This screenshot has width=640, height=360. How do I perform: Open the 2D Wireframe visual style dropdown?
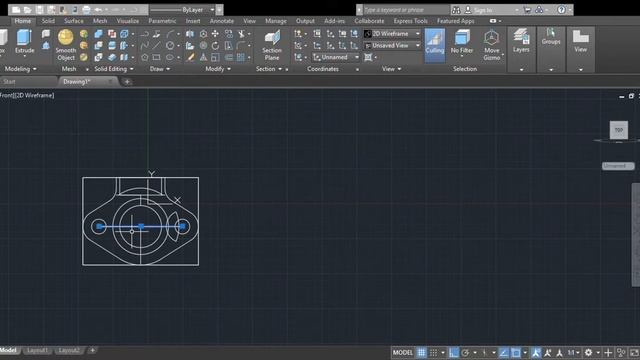coord(392,34)
